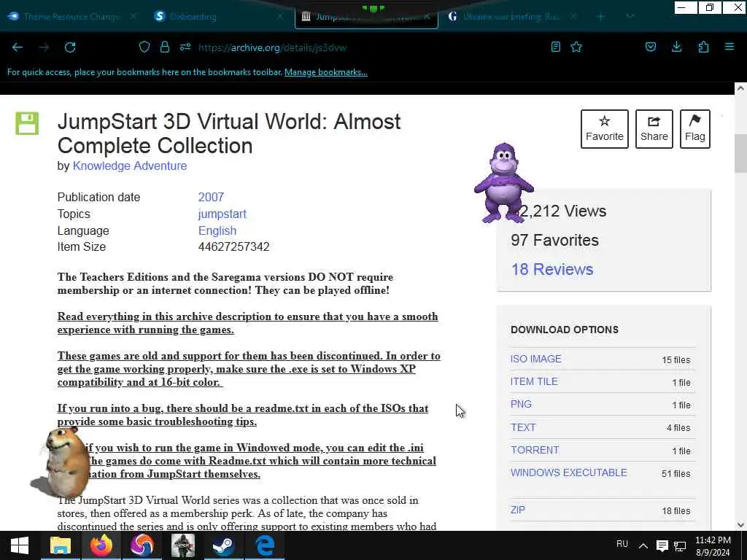Click the page scrollbar down arrow
Image resolution: width=747 pixels, height=560 pixels.
click(740, 525)
